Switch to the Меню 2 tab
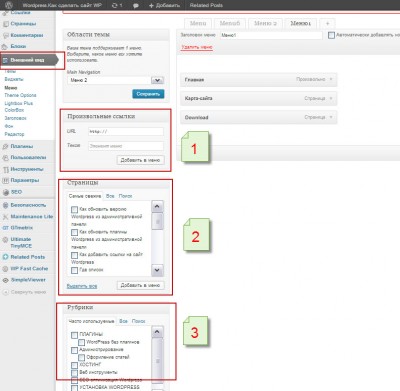The image size is (400, 391). coord(265,23)
